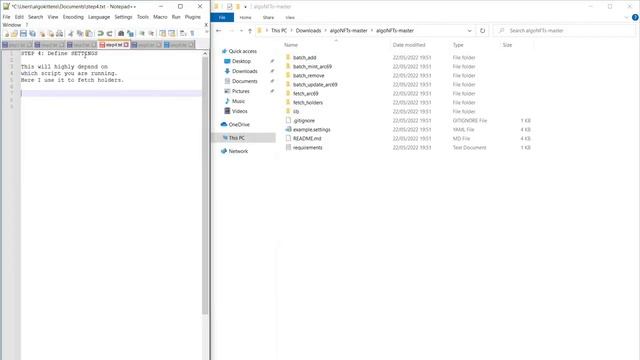Click 'Downloads' in the address bar breadcrumb
This screenshot has width=640, height=360.
(x=308, y=31)
